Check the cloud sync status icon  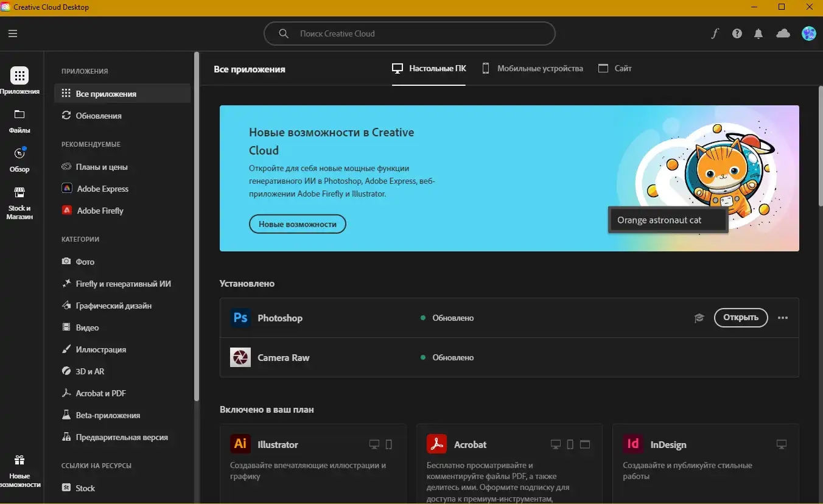783,33
